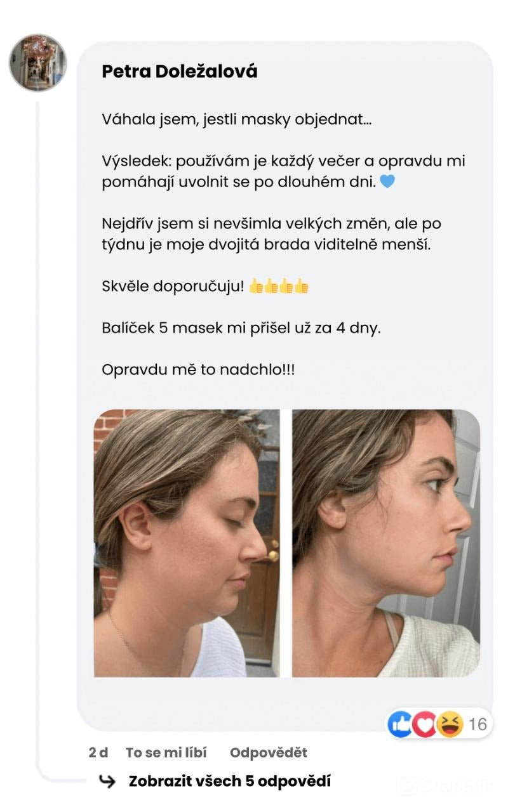Screen dimensions: 508x812
Task: Click "Odpovědět" to reply to the comment
Action: click(x=268, y=752)
